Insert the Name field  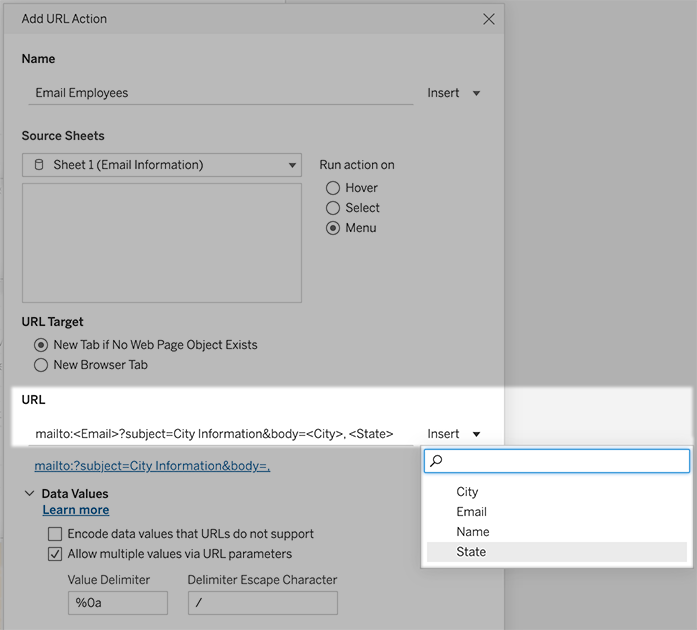tap(557, 532)
